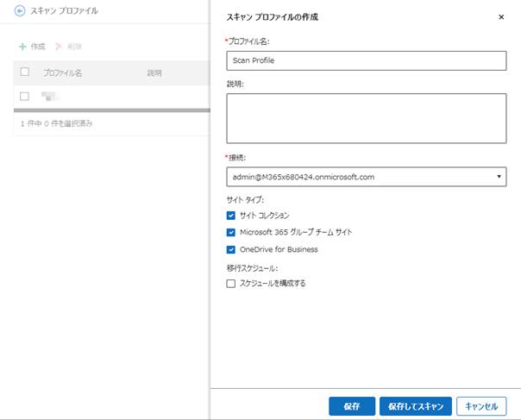Image resolution: width=521 pixels, height=420 pixels.
Task: Uncheck OneDrive for Business checkbox
Action: pos(231,249)
